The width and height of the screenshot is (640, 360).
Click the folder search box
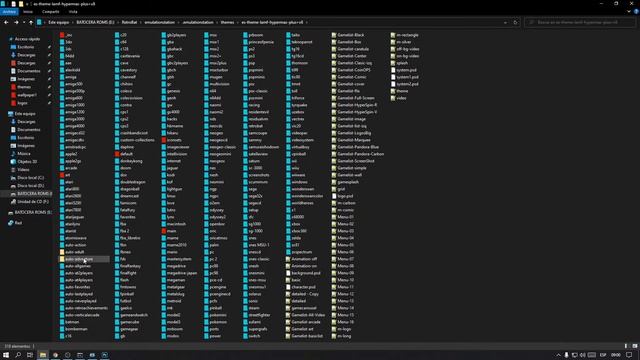click(580, 22)
